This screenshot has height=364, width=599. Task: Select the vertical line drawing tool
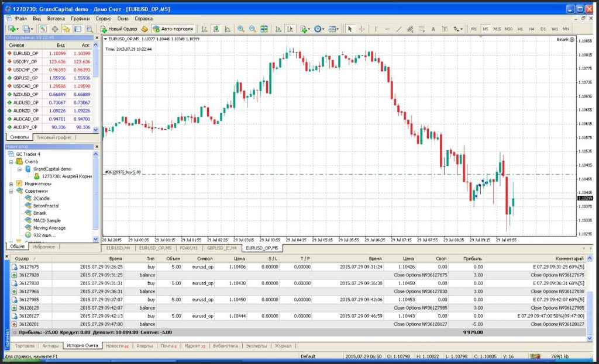(x=376, y=29)
